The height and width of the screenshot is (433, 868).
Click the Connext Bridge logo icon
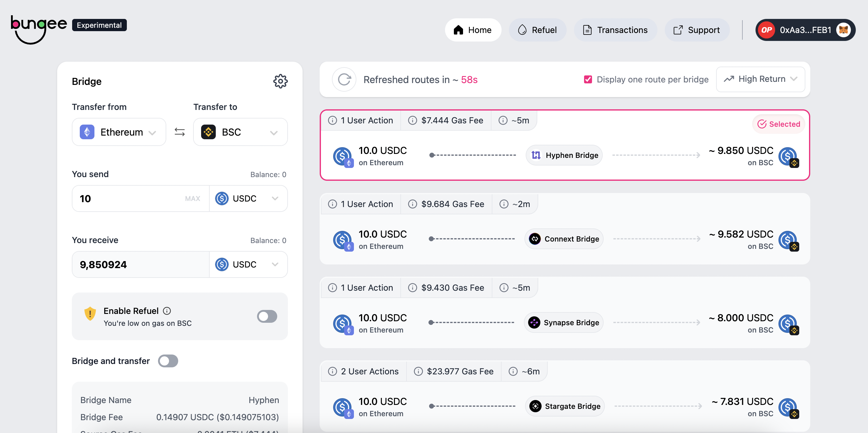tap(535, 239)
